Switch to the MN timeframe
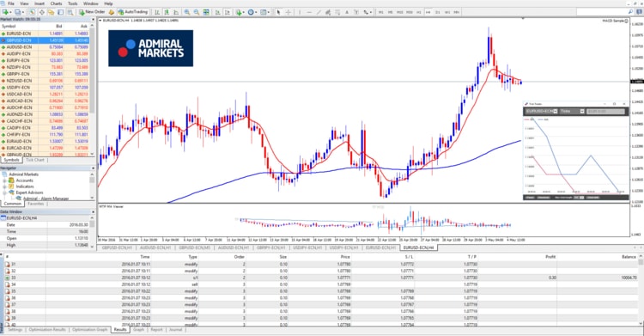 click(x=457, y=12)
